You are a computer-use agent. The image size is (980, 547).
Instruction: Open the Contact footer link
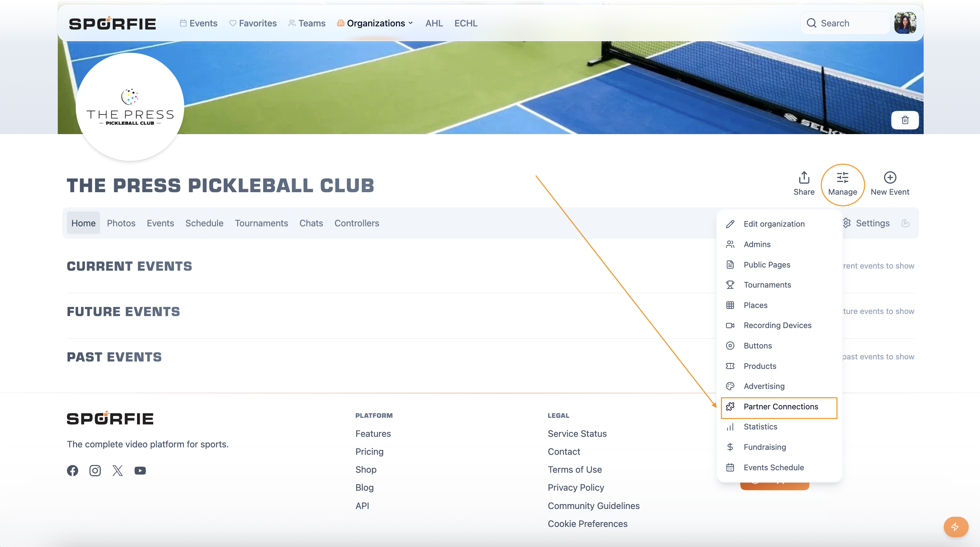564,452
